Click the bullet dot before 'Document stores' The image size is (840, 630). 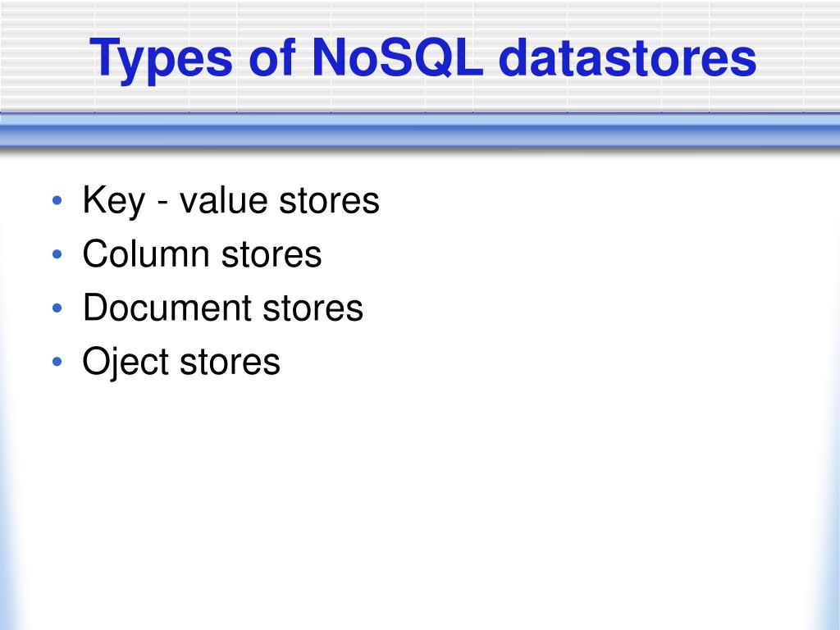(57, 308)
